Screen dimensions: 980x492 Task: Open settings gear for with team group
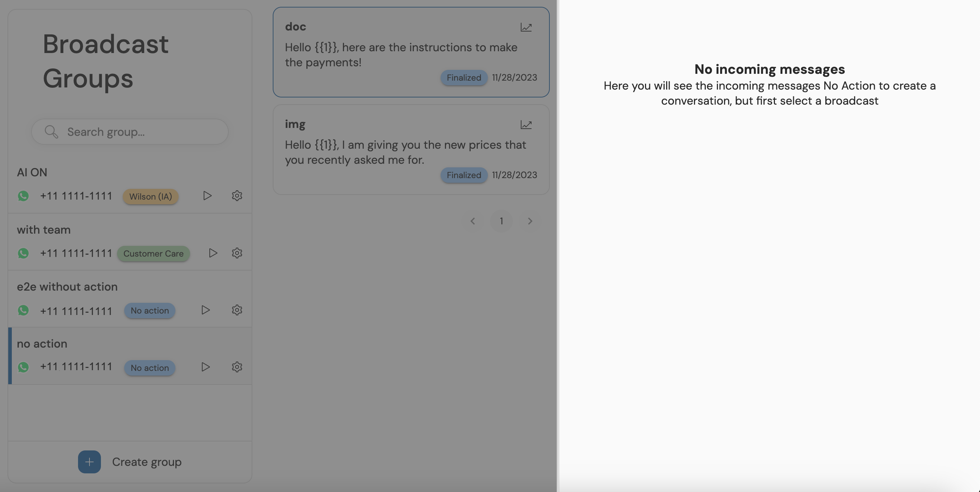click(237, 253)
